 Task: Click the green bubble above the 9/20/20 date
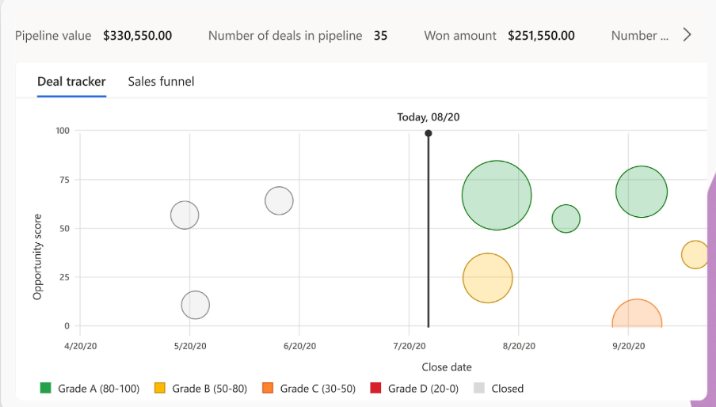[641, 191]
